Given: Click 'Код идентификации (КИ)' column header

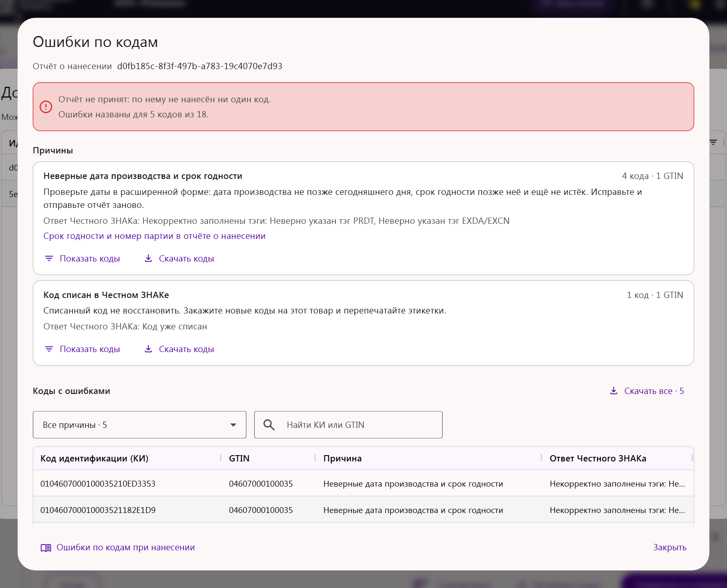Looking at the screenshot, I should pos(94,458).
